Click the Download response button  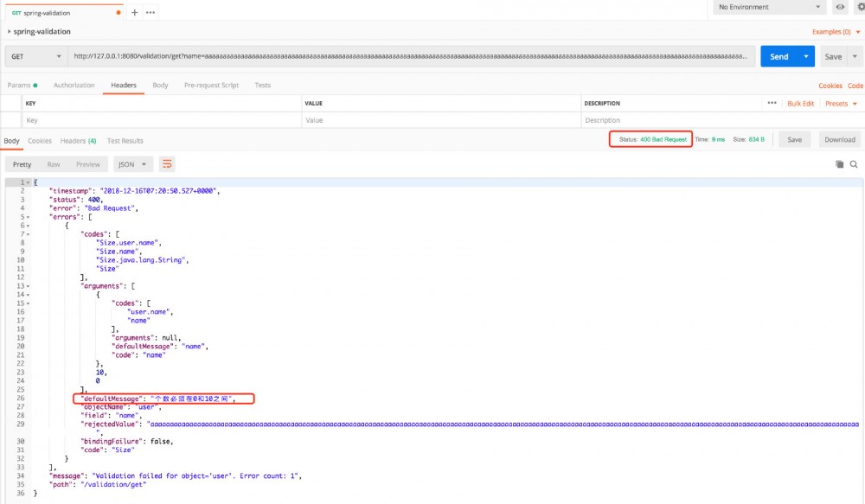840,139
